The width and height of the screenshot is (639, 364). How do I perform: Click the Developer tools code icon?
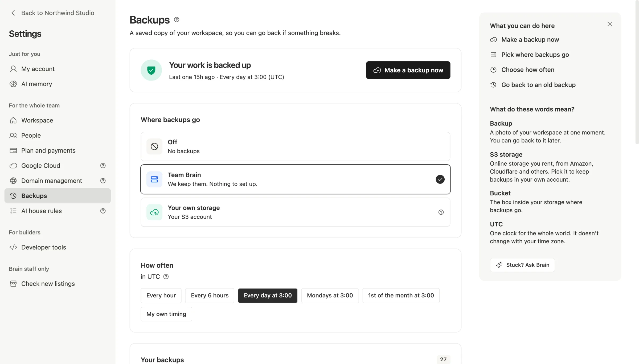tap(13, 247)
